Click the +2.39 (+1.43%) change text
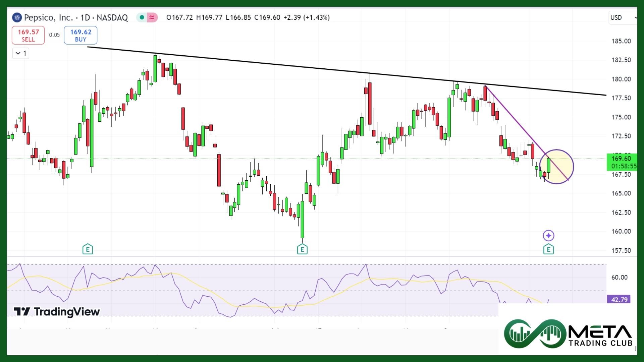Image resolution: width=644 pixels, height=362 pixels. (306, 17)
